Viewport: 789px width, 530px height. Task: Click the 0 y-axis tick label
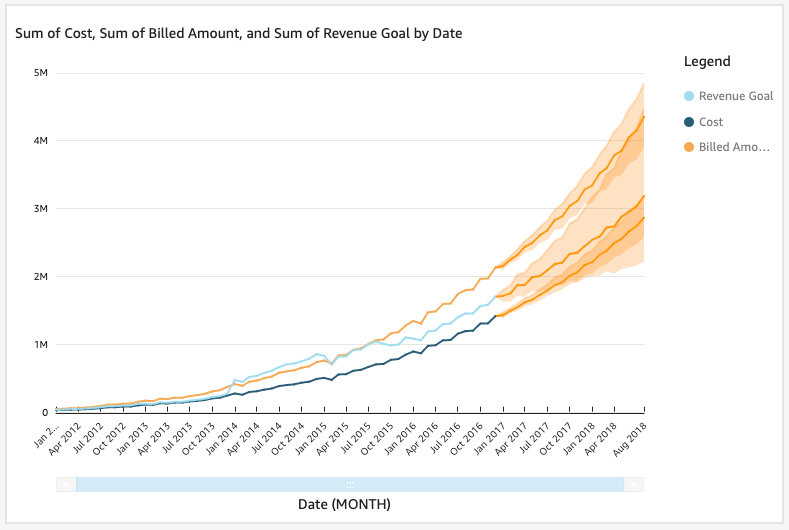point(46,412)
